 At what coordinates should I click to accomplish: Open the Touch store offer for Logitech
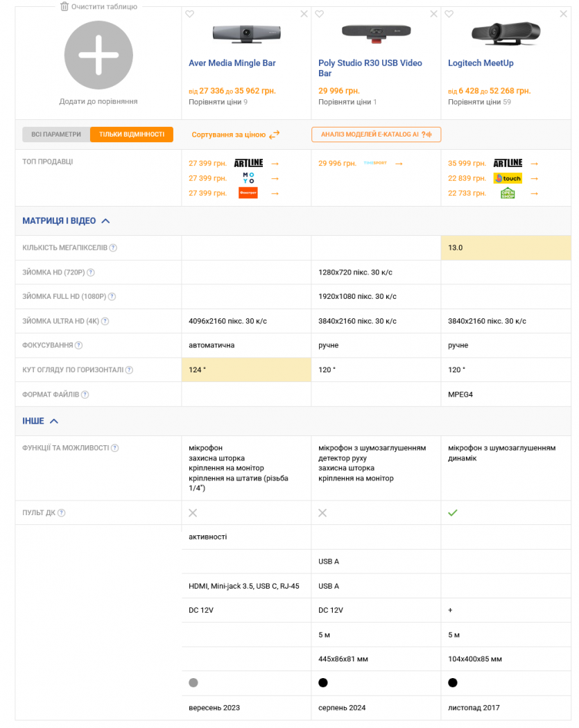[x=507, y=178]
